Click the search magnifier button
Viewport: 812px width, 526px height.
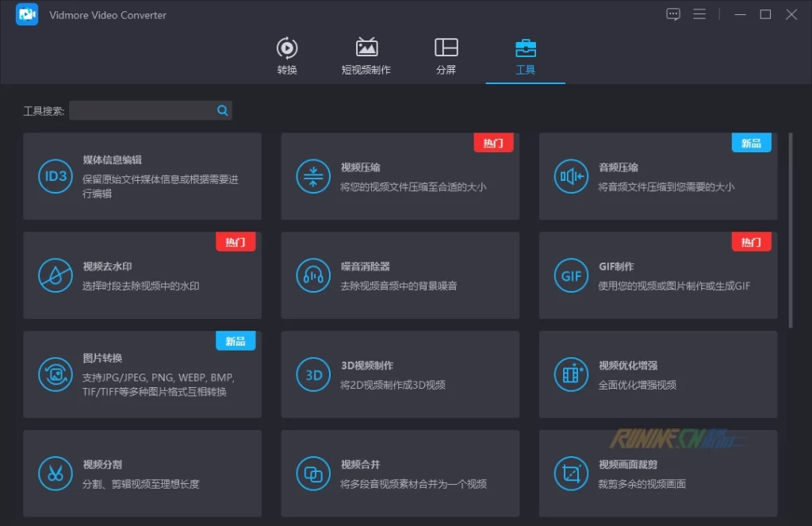[223, 111]
